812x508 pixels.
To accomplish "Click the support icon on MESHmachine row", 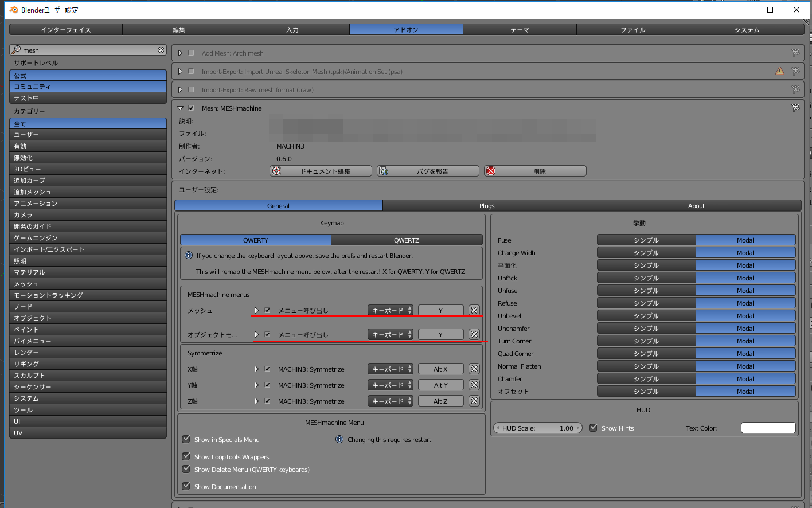I will pyautogui.click(x=795, y=107).
